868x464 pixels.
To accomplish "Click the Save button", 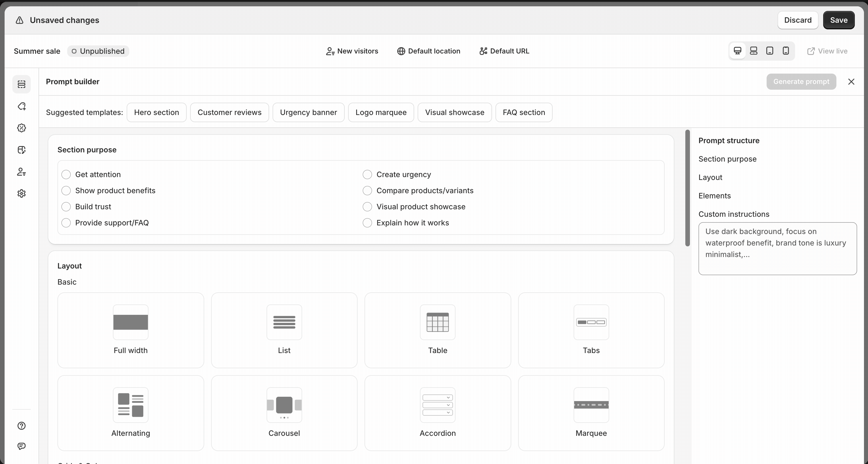I will 838,20.
